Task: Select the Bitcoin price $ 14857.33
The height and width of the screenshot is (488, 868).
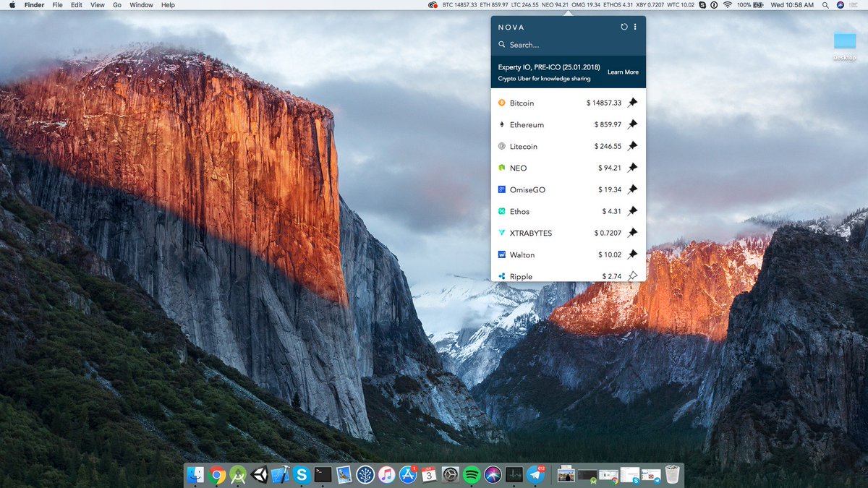Action: point(604,103)
